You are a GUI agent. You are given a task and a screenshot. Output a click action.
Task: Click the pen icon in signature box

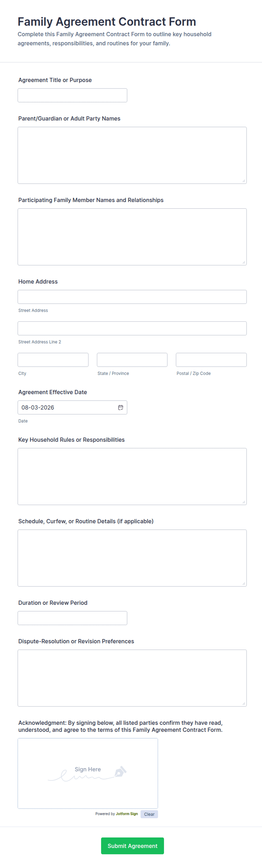coord(120,771)
